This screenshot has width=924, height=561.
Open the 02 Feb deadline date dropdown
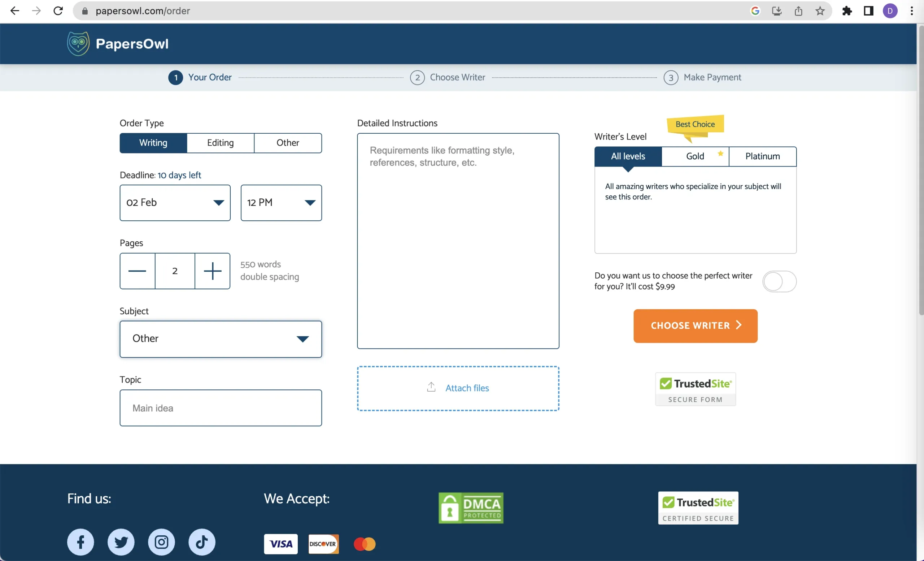pos(175,203)
